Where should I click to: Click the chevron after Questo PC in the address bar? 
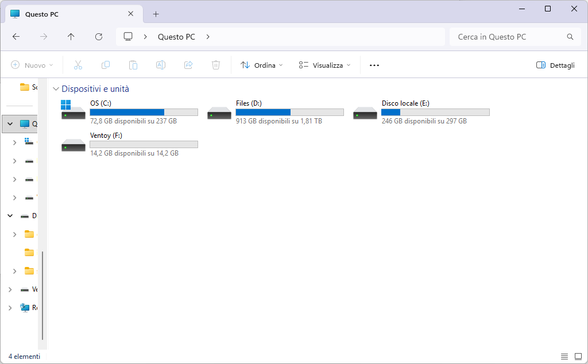click(x=208, y=37)
